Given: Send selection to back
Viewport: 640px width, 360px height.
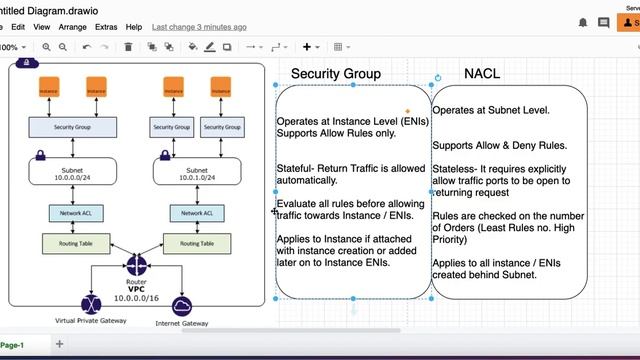Looking at the screenshot, I should (x=169, y=47).
